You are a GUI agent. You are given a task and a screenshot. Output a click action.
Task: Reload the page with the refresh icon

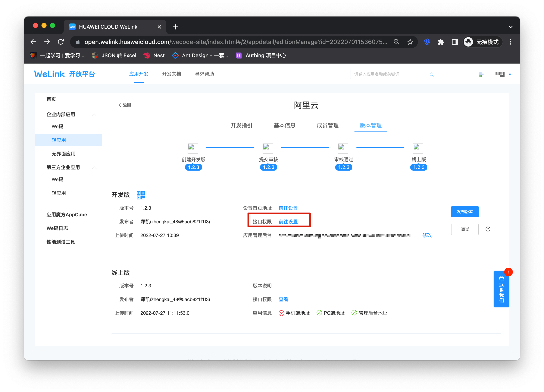point(61,42)
